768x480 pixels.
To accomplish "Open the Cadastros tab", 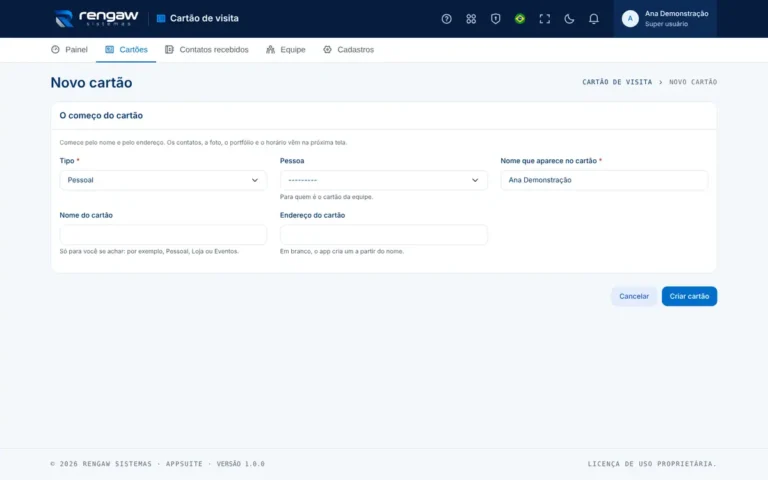I will pyautogui.click(x=348, y=49).
